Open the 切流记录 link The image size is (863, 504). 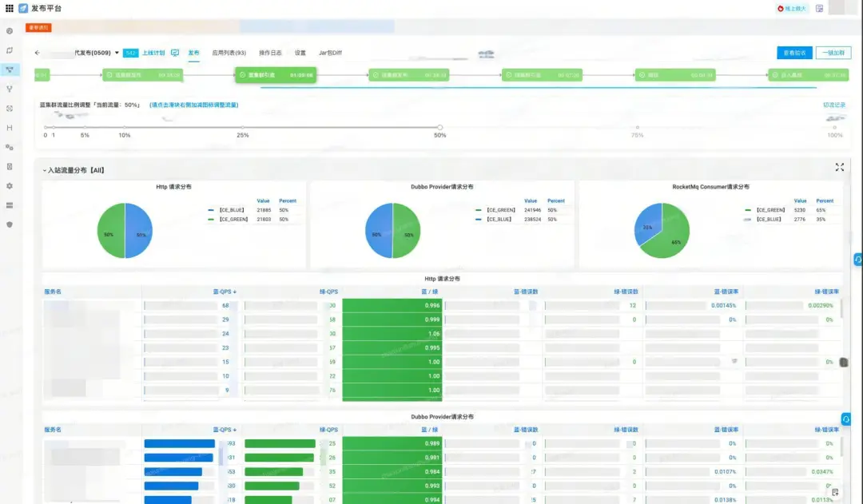tap(833, 105)
